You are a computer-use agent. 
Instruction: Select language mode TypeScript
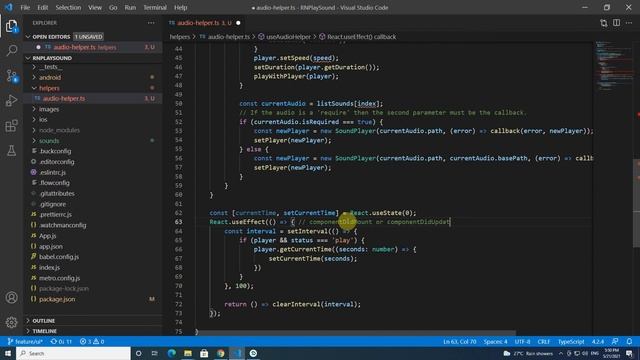pyautogui.click(x=571, y=342)
